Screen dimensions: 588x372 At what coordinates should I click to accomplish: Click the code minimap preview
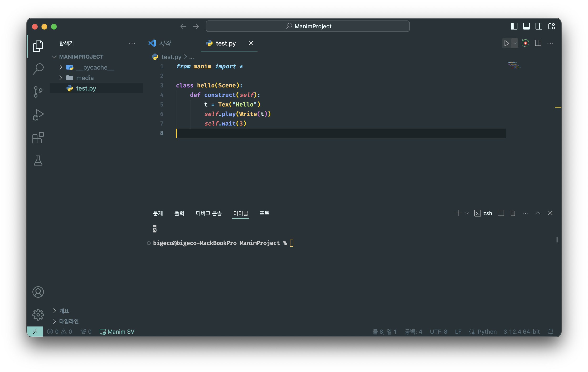[514, 65]
